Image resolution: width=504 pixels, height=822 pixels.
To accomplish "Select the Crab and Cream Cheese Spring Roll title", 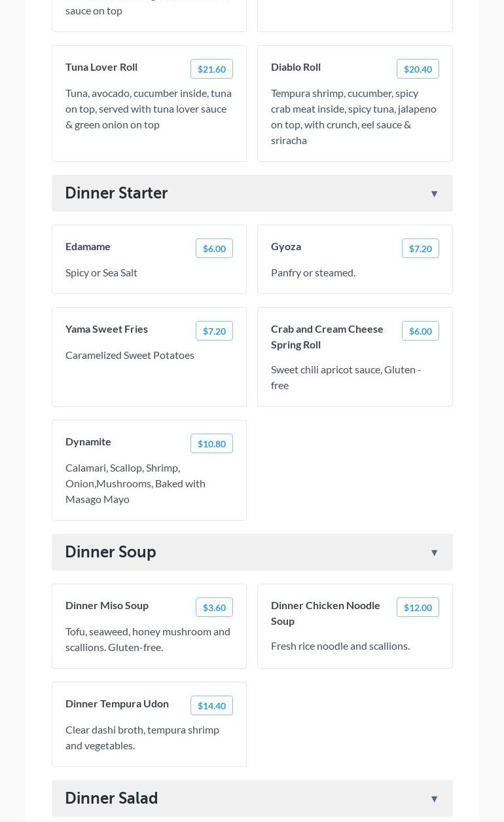I will [x=327, y=337].
